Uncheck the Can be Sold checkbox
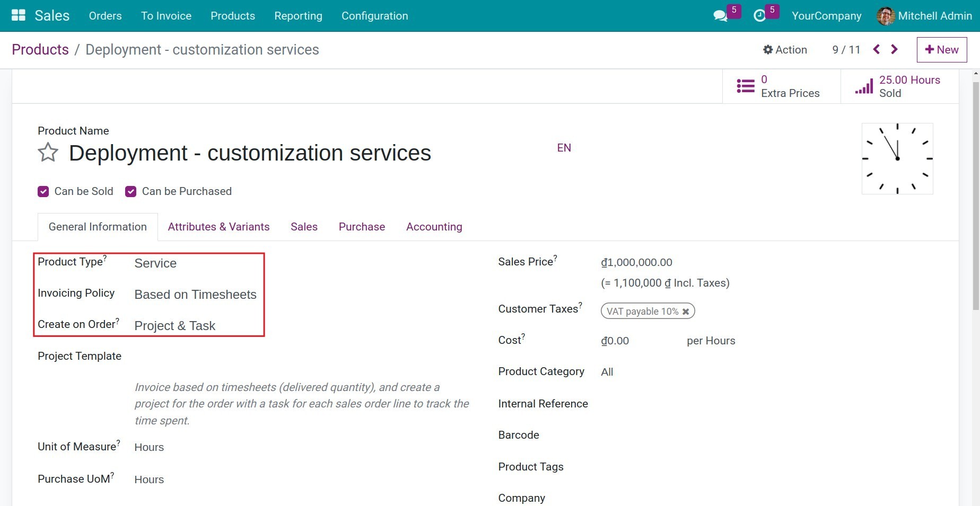Viewport: 980px width, 506px height. click(43, 191)
